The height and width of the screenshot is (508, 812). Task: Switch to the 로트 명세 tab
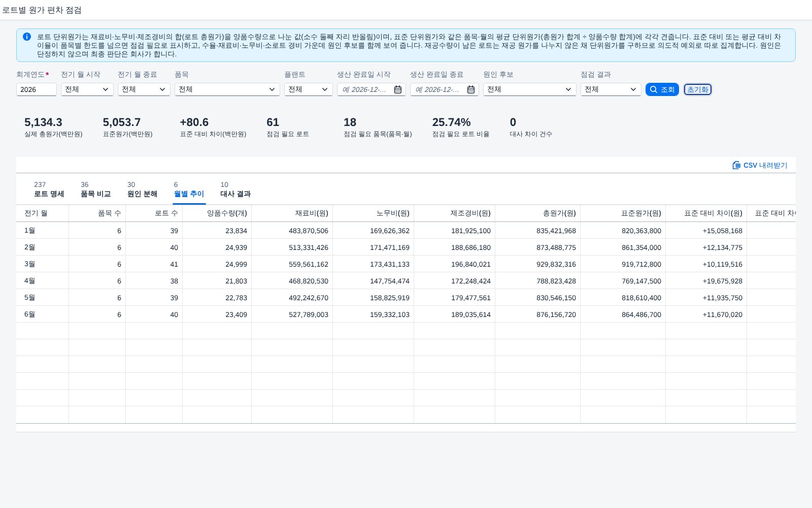click(49, 189)
